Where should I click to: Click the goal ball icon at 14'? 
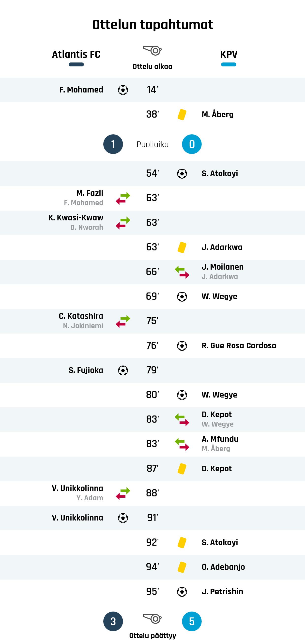point(123,90)
